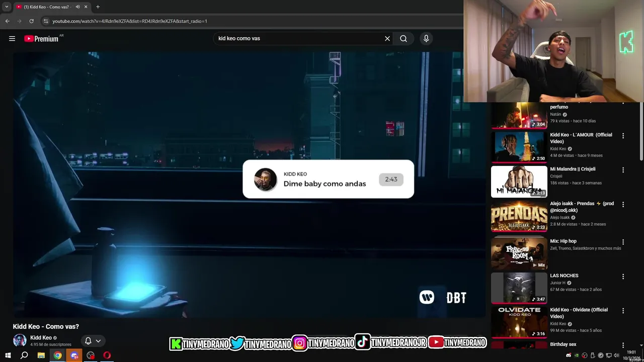
Task: Switch to Chrome in the taskbar
Action: pos(58,355)
